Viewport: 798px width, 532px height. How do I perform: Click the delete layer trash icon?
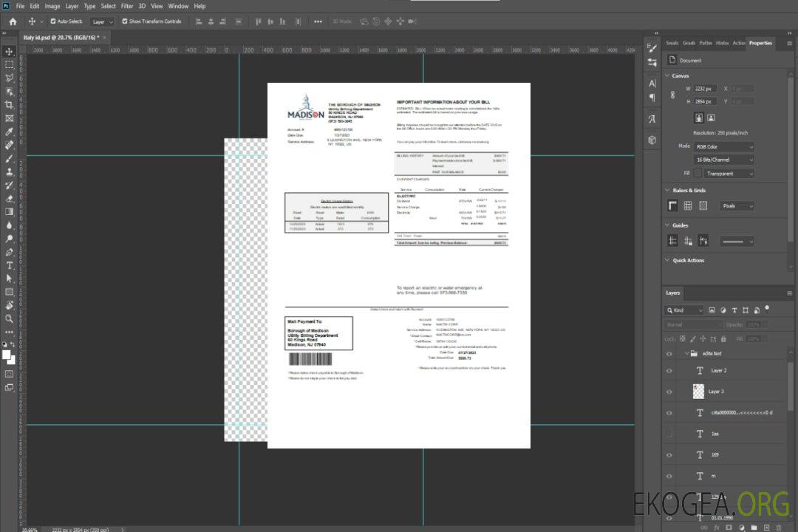tap(779, 528)
